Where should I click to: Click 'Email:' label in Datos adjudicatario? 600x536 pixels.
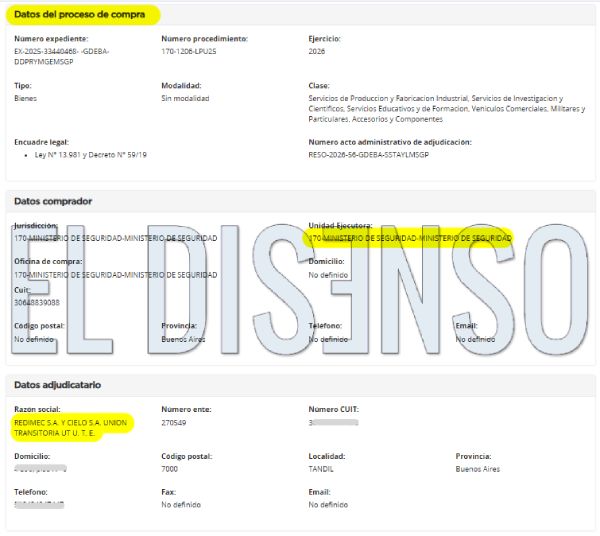click(x=319, y=492)
